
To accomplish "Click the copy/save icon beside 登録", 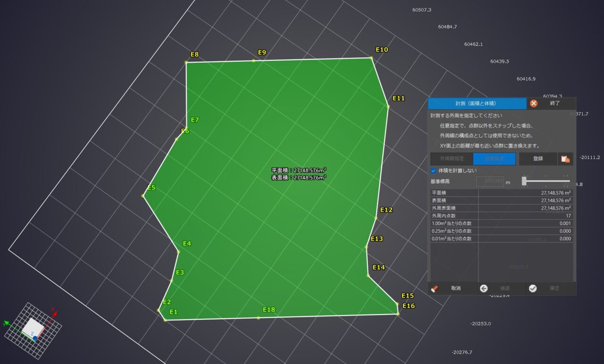I will [x=565, y=159].
